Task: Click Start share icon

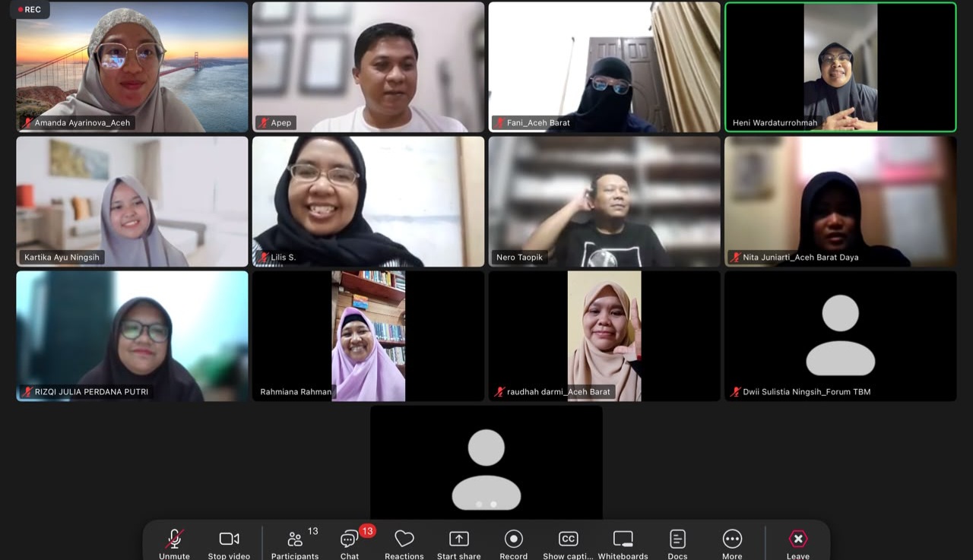Action: point(459,539)
